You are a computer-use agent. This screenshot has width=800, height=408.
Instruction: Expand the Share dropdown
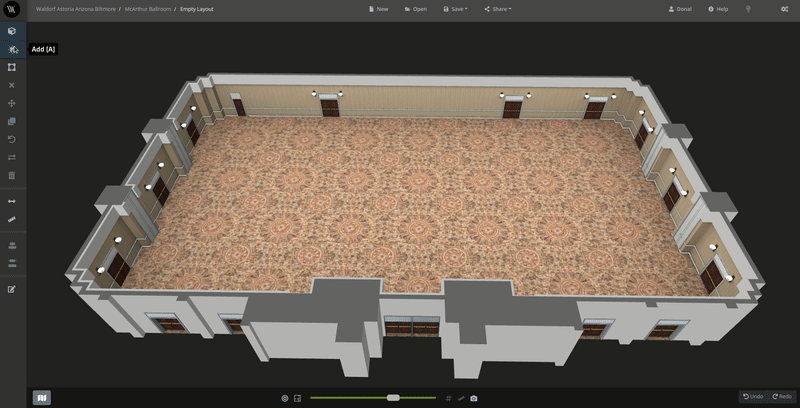click(498, 9)
